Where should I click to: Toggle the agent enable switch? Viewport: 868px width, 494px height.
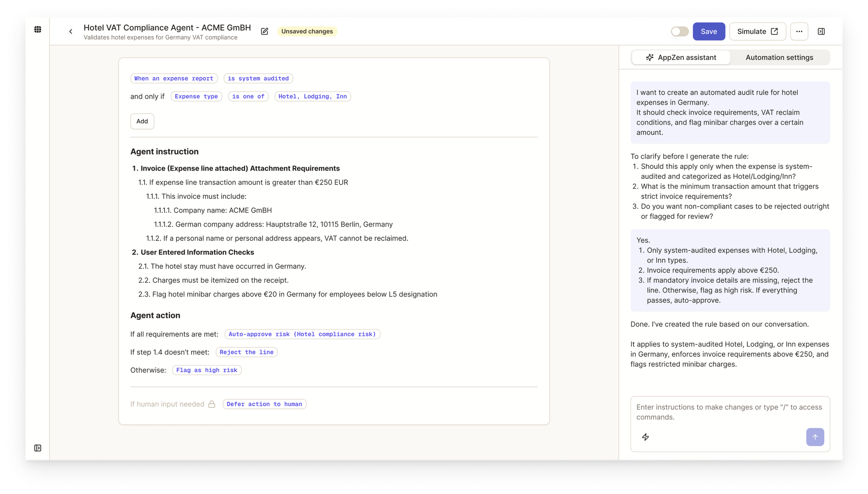[679, 31]
